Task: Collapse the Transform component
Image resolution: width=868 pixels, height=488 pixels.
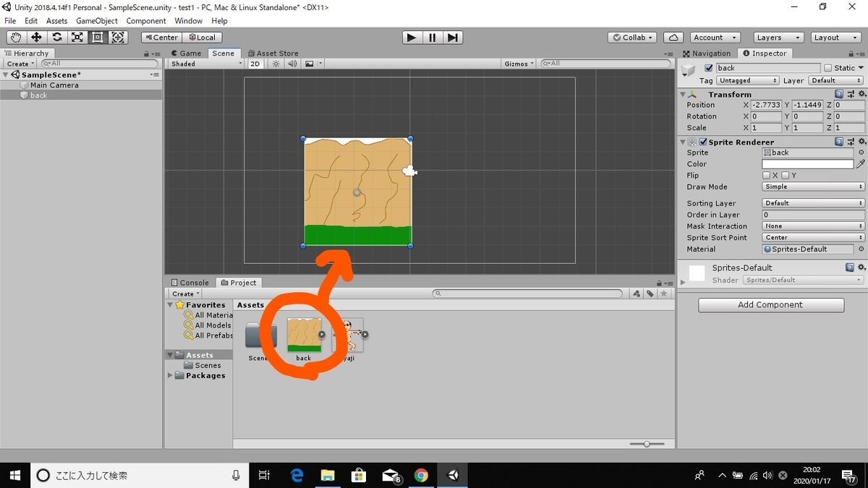Action: 682,95
